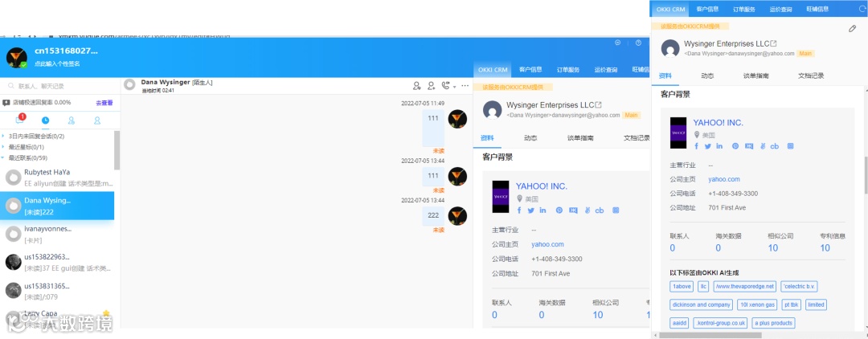The image size is (868, 339).
Task: Switch to 旺铺信息 tab in right panel
Action: pyautogui.click(x=817, y=9)
